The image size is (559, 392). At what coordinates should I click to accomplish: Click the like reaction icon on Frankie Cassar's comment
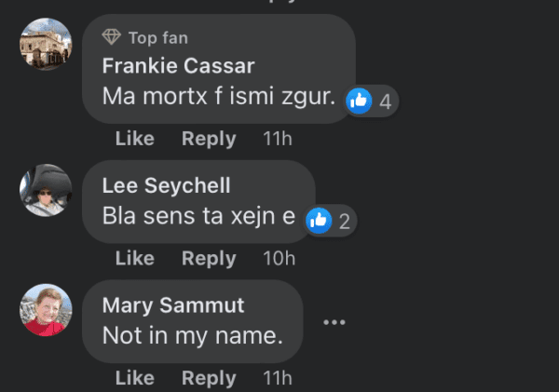[360, 101]
